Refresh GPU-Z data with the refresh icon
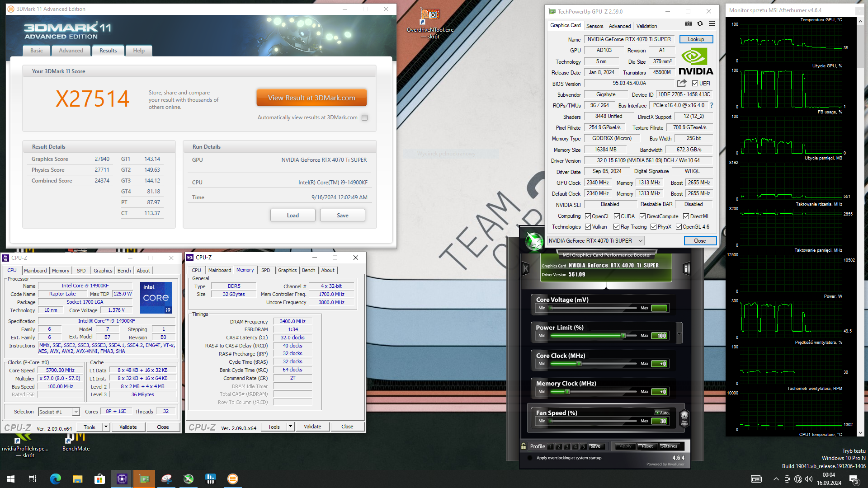This screenshot has height=488, width=868. (x=700, y=24)
